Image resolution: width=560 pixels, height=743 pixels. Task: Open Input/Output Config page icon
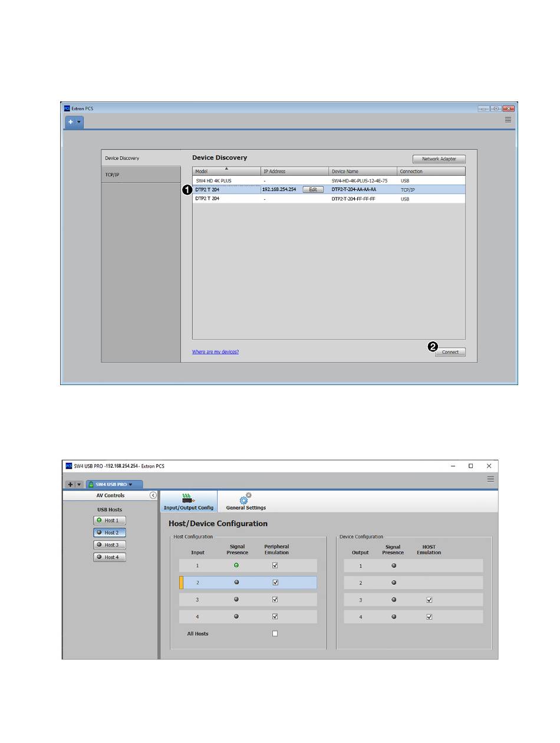(189, 502)
